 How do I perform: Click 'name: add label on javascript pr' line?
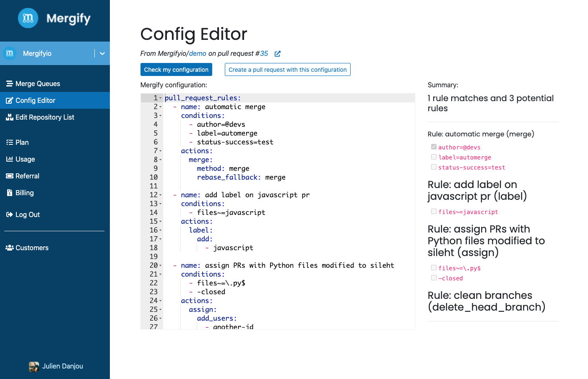point(242,195)
